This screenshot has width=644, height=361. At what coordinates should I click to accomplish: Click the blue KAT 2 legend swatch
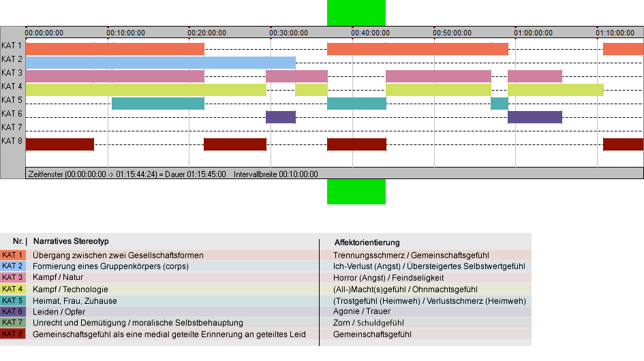(13, 266)
